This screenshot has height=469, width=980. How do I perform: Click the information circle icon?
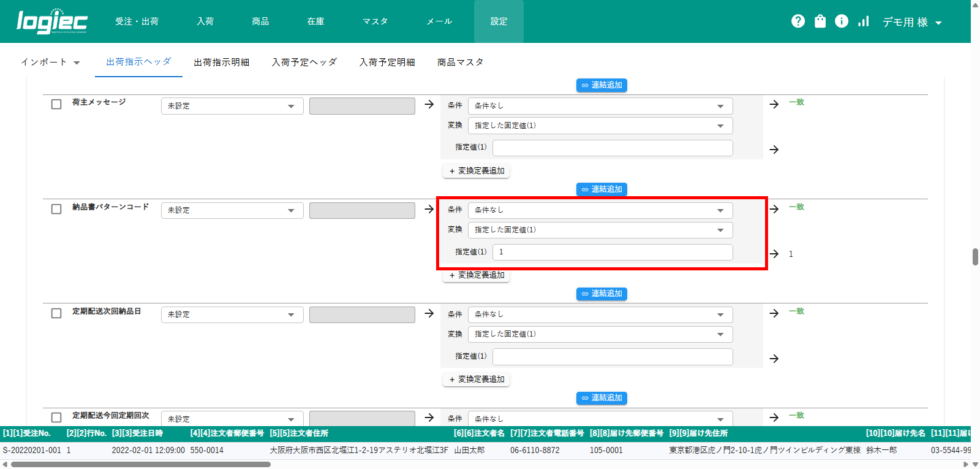[842, 21]
